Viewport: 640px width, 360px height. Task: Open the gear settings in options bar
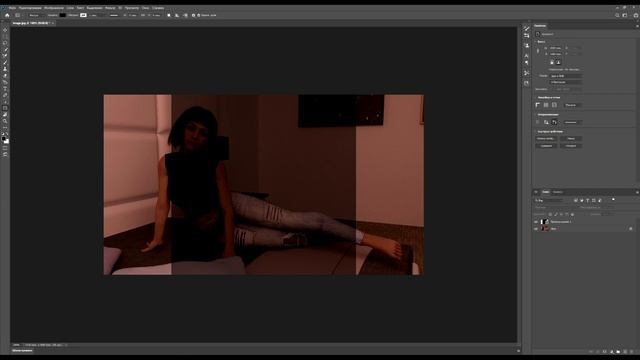(x=193, y=15)
